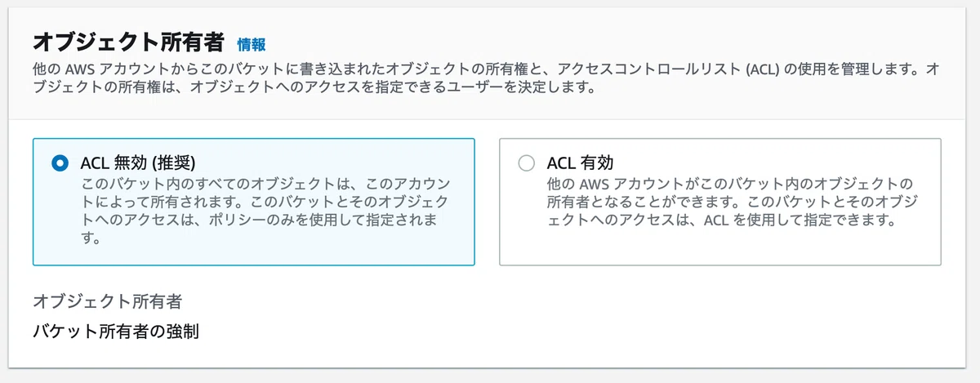980x383 pixels.
Task: Click the オブジェクト所有者 section heading
Action: (x=130, y=42)
